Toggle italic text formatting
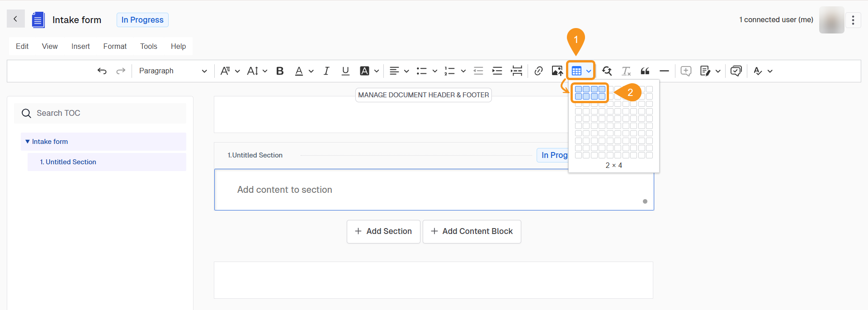The image size is (868, 310). pyautogui.click(x=326, y=71)
